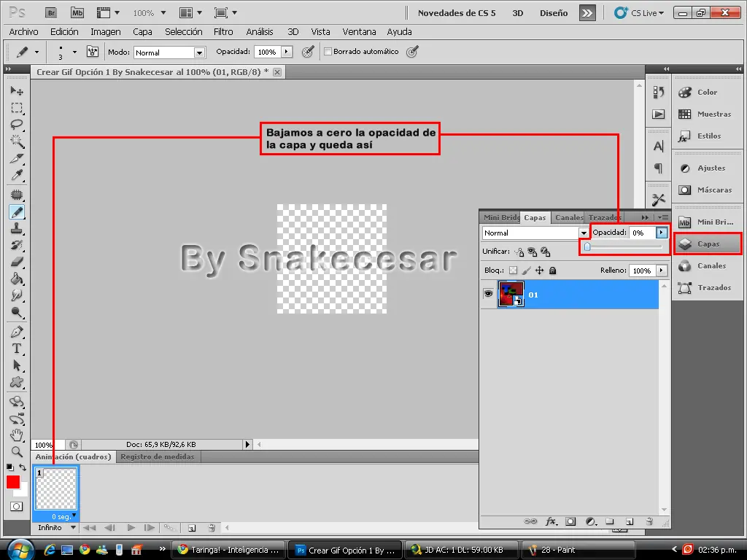Image resolution: width=747 pixels, height=560 pixels.
Task: Toggle lock all padlock in Bloq. row
Action: (553, 271)
